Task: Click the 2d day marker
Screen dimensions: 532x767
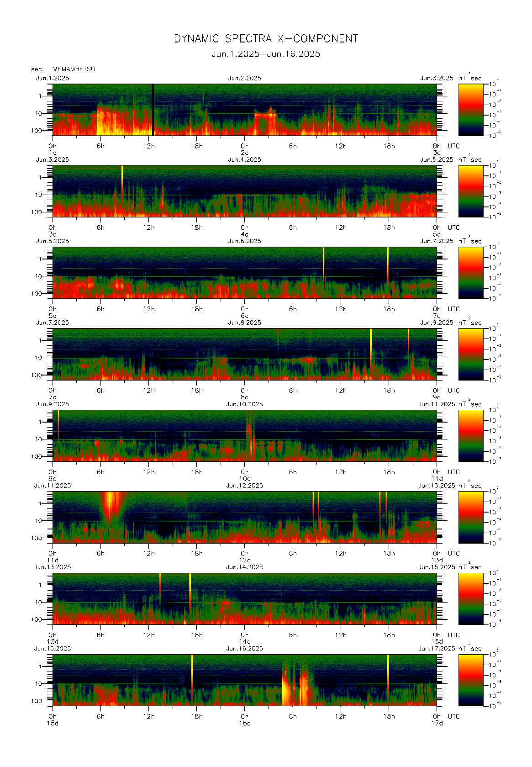Action: [245, 153]
